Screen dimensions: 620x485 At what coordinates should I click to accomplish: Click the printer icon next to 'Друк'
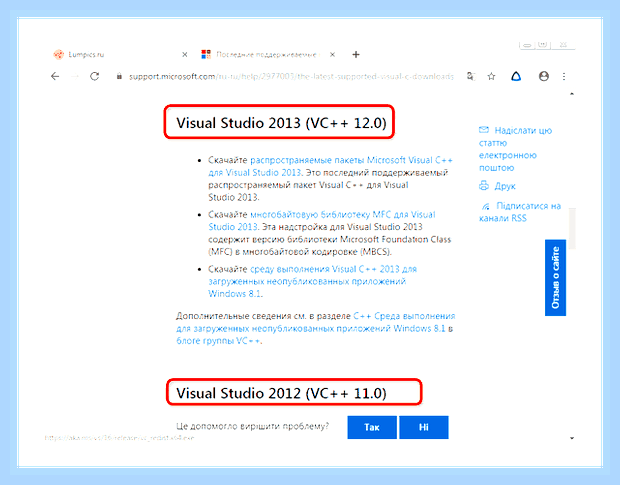pos(484,185)
